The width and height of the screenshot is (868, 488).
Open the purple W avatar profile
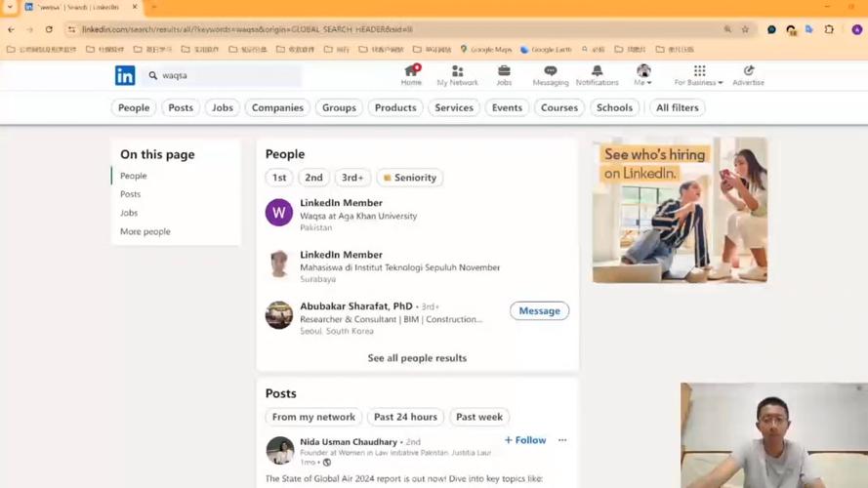click(x=279, y=213)
